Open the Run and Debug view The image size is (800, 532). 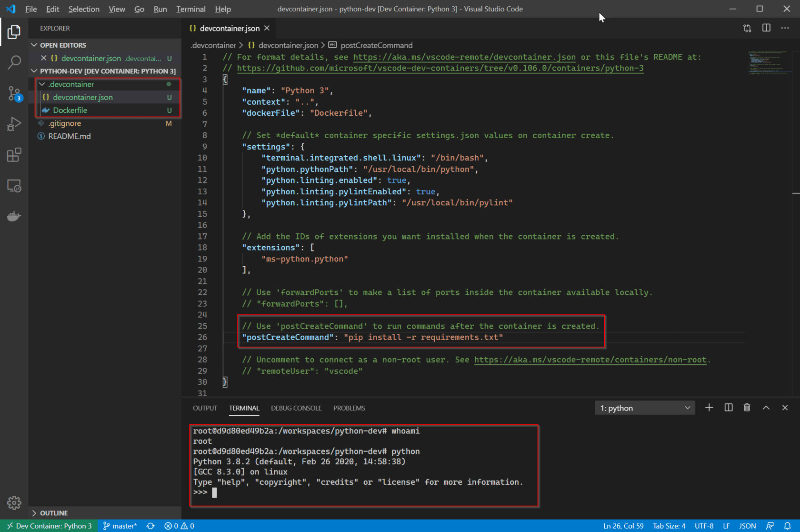click(x=14, y=124)
